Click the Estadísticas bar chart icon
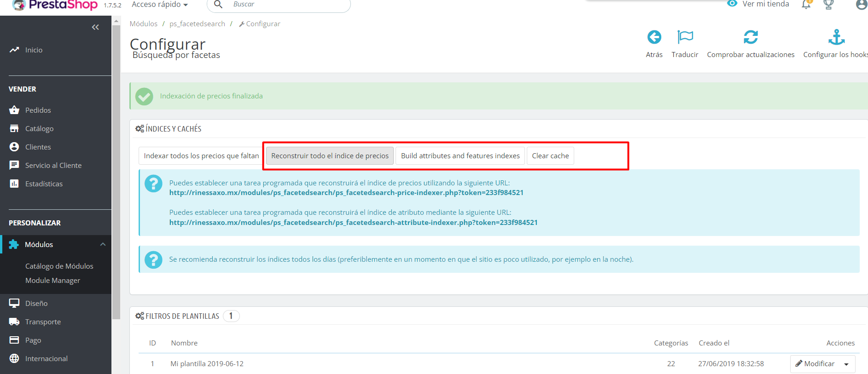Viewport: 868px width, 374px height. point(14,184)
